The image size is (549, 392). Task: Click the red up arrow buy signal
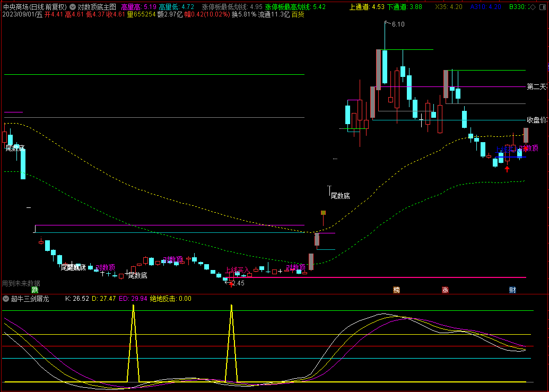(507, 169)
